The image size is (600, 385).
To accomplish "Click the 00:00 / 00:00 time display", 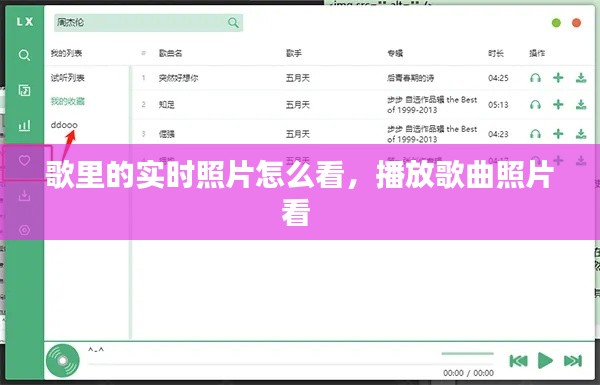I will pos(468,373).
